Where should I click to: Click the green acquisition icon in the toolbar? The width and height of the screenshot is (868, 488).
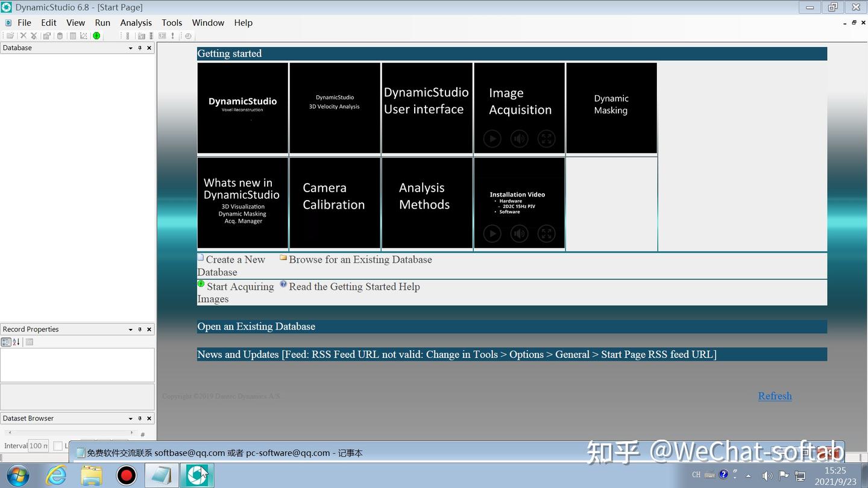96,36
